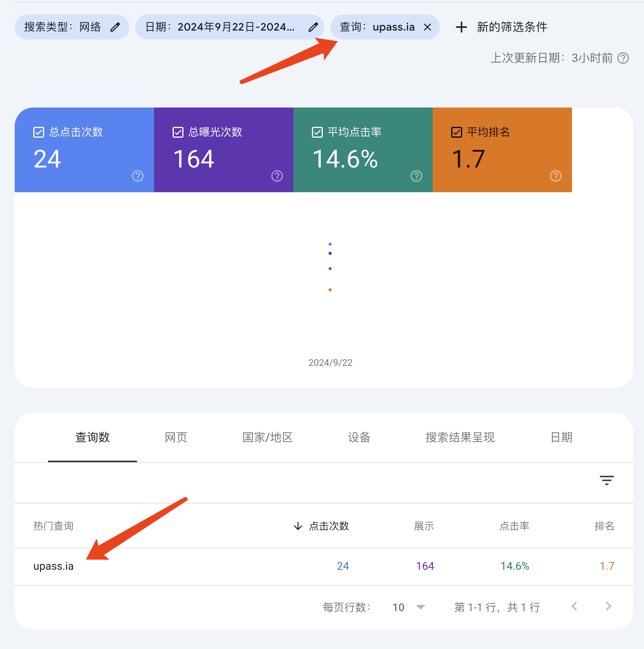
Task: Select the upass.ia query row
Action: pyautogui.click(x=324, y=566)
